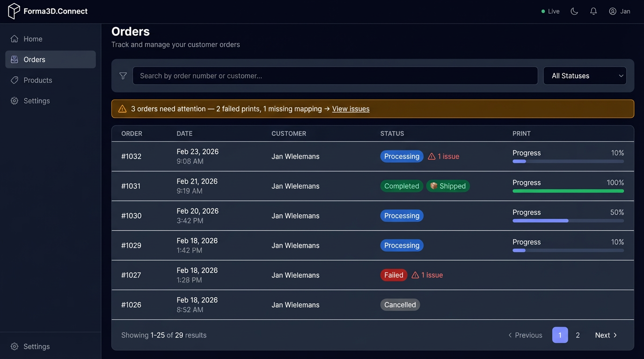Click the Previous chevron in pagination
The width and height of the screenshot is (644, 359).
pyautogui.click(x=510, y=335)
